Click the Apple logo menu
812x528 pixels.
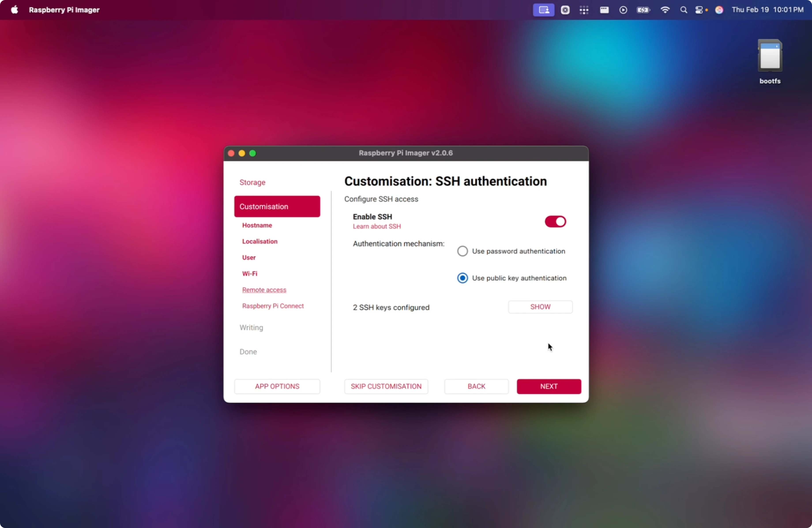click(x=14, y=10)
